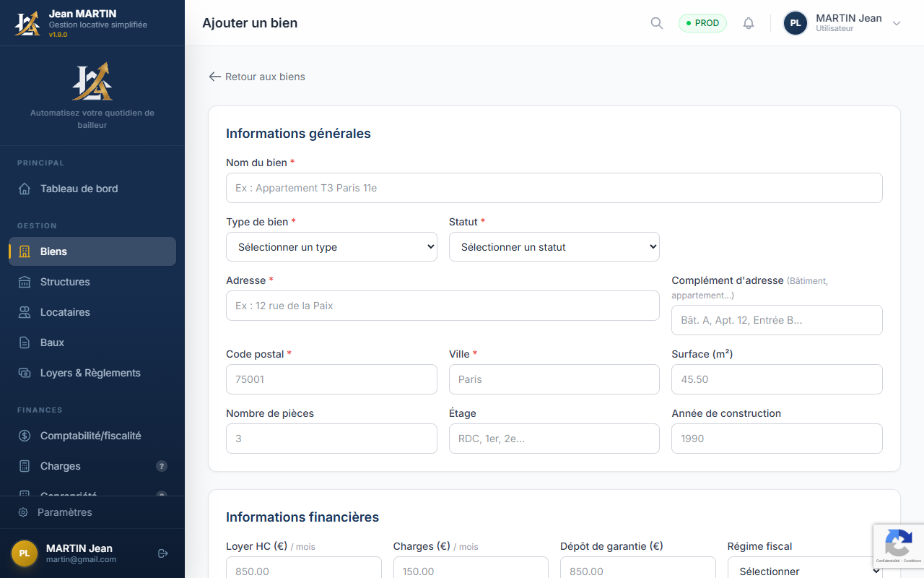Click the logout icon beside martin@gmail.com
Viewport: 924px width, 578px height.
click(x=163, y=553)
